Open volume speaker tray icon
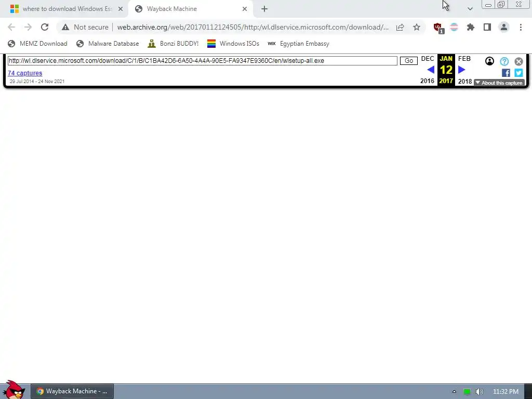 (x=479, y=392)
